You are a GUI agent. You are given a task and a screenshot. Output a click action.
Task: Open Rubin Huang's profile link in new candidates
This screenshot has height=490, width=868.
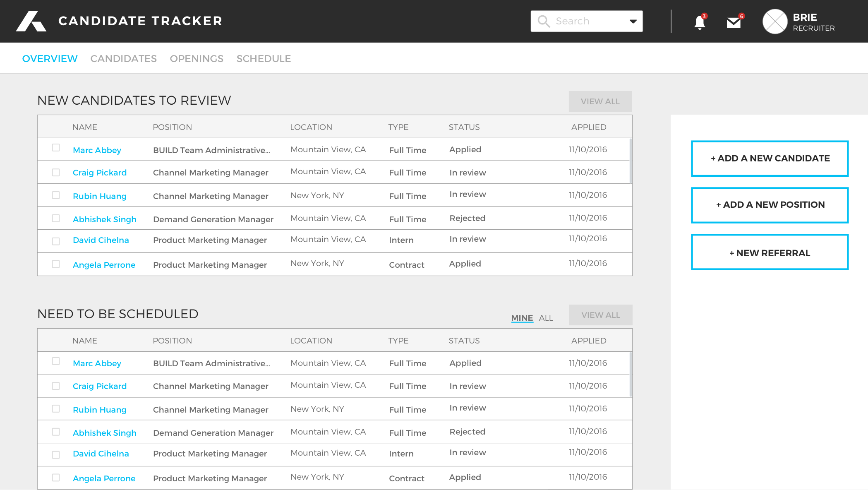pyautogui.click(x=99, y=196)
